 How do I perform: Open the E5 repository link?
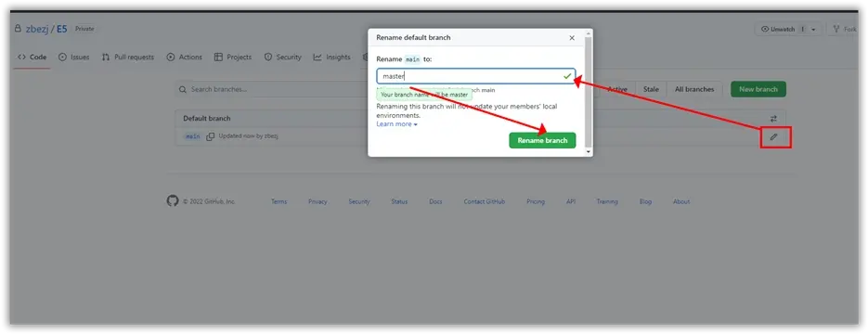click(62, 30)
